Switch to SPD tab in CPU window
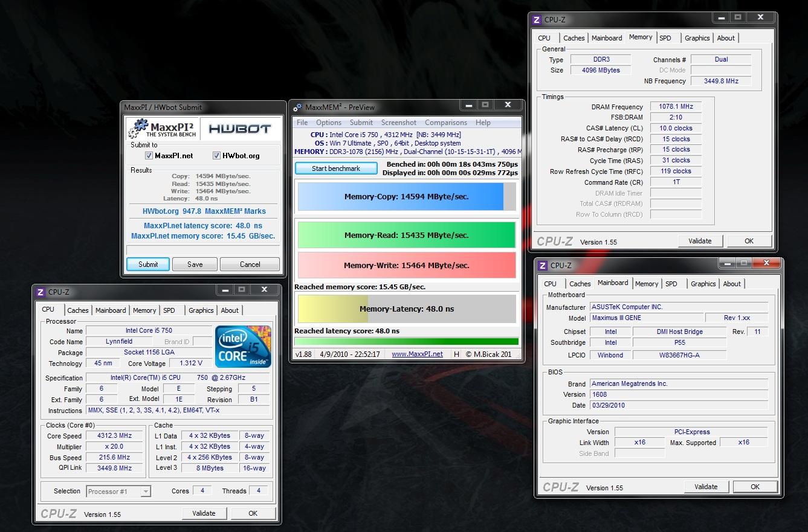Image resolution: width=808 pixels, height=532 pixels. (169, 310)
